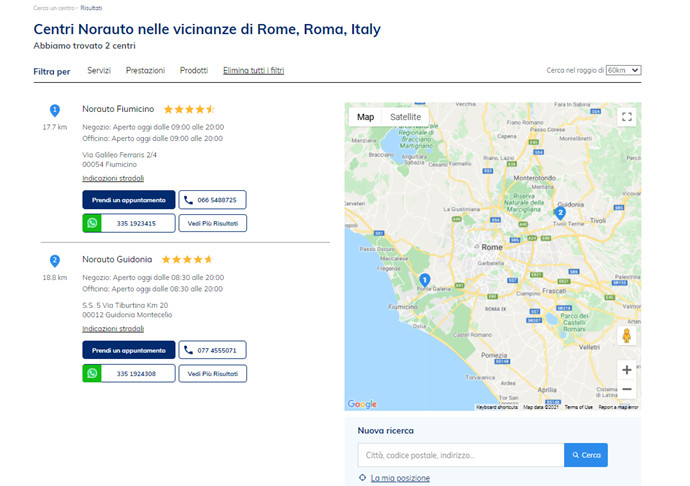Open map Keyboard shortcuts
Viewport: 690px width, 486px height.
click(497, 407)
